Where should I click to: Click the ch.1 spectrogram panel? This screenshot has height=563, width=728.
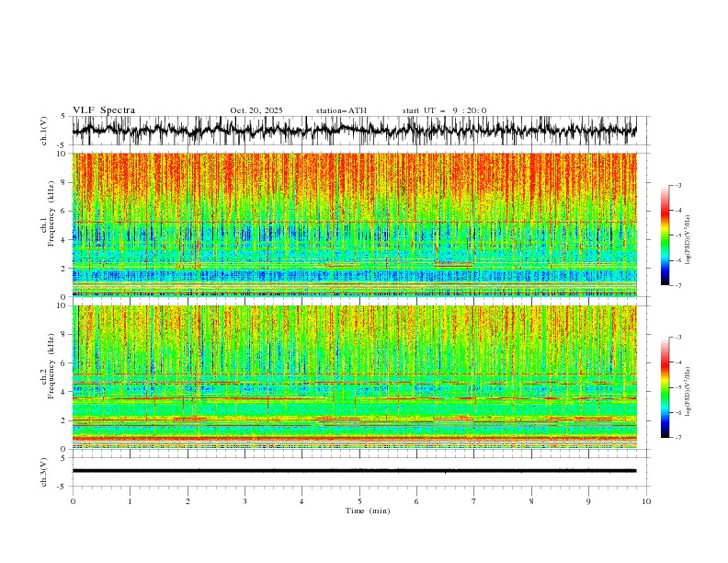354,224
